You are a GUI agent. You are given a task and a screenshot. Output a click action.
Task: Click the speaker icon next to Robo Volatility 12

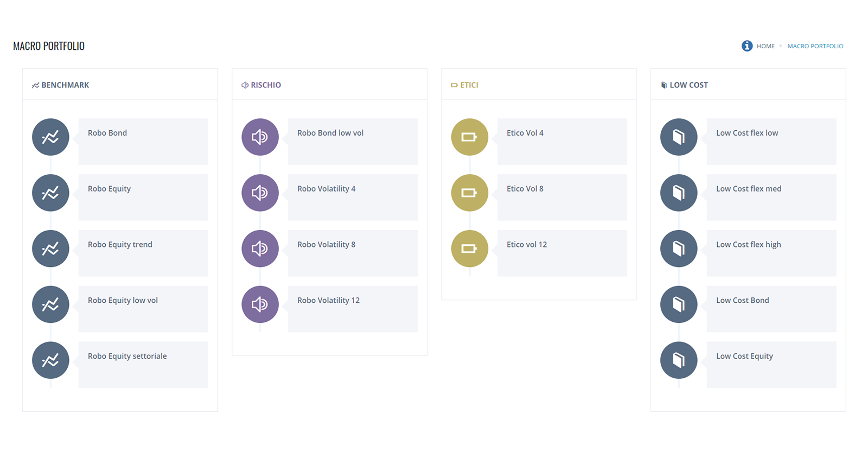[260, 304]
